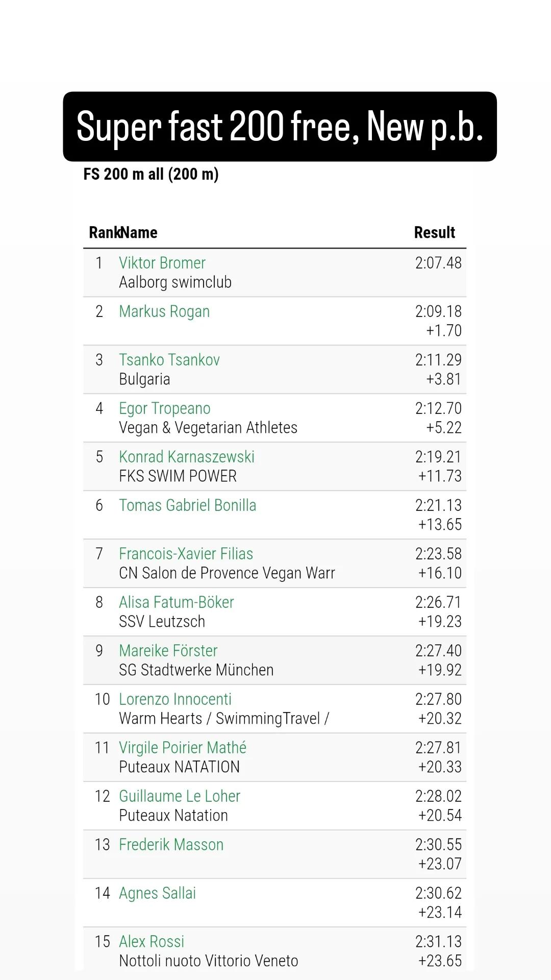Open Frederik Masson's result link
The height and width of the screenshot is (980, 551).
[x=171, y=845]
